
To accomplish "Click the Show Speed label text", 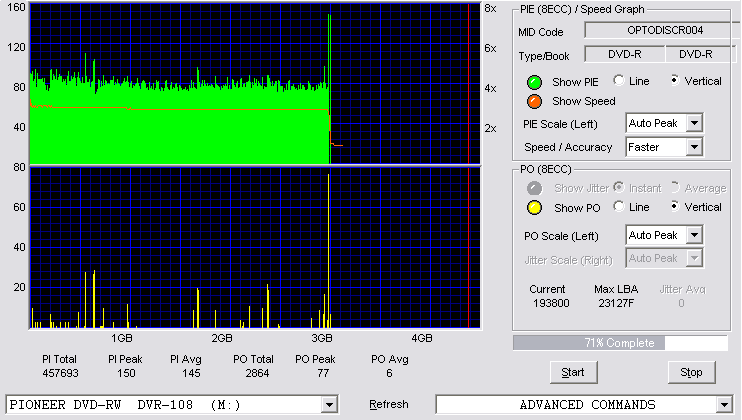I will 584,101.
